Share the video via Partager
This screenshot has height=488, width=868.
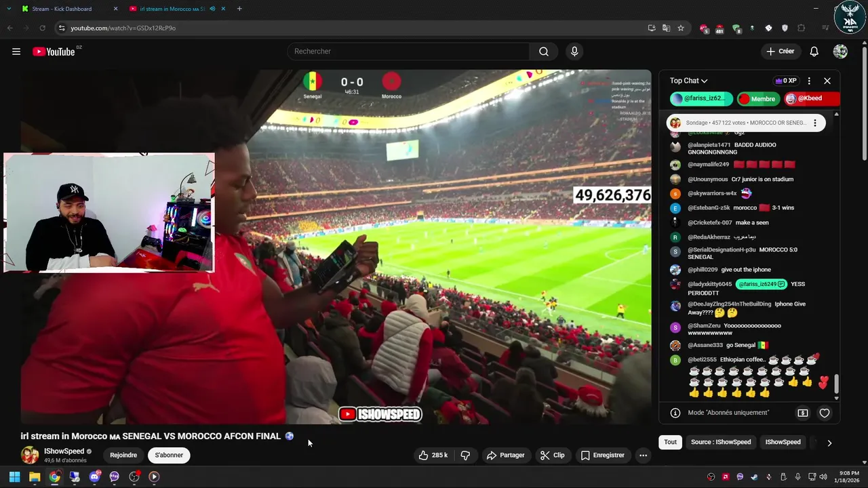tap(505, 455)
